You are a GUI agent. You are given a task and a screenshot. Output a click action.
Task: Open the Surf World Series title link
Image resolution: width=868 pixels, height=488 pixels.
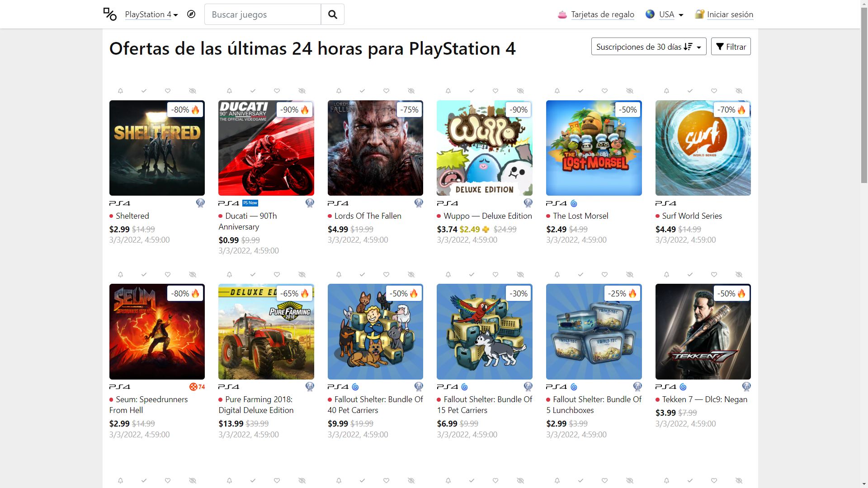tap(692, 216)
